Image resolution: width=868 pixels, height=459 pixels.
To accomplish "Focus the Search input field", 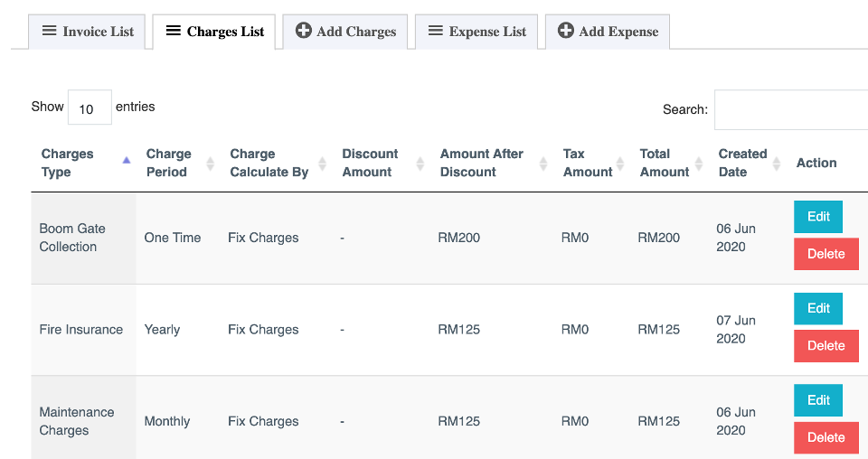I will click(791, 109).
